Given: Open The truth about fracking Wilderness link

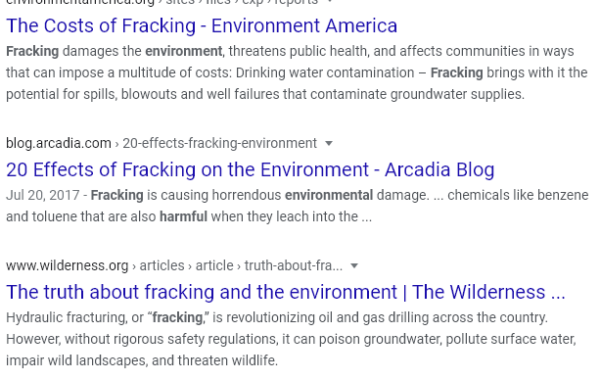Looking at the screenshot, I should coord(285,292).
